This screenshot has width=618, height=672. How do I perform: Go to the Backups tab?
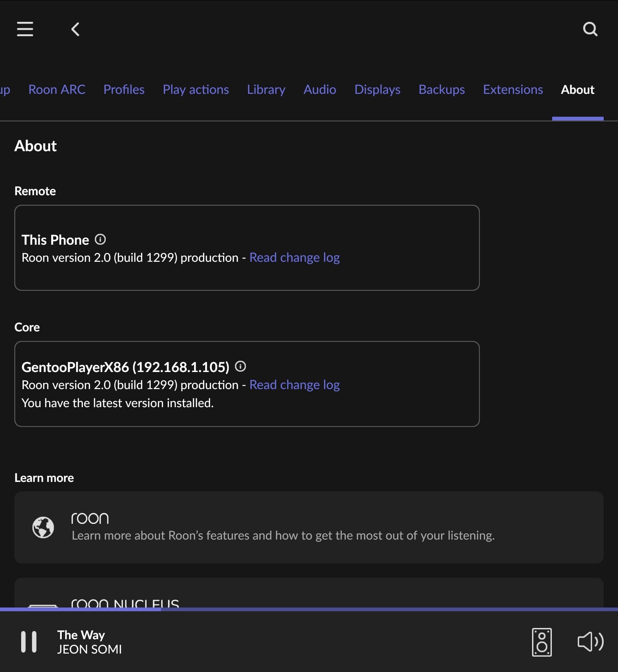point(442,89)
